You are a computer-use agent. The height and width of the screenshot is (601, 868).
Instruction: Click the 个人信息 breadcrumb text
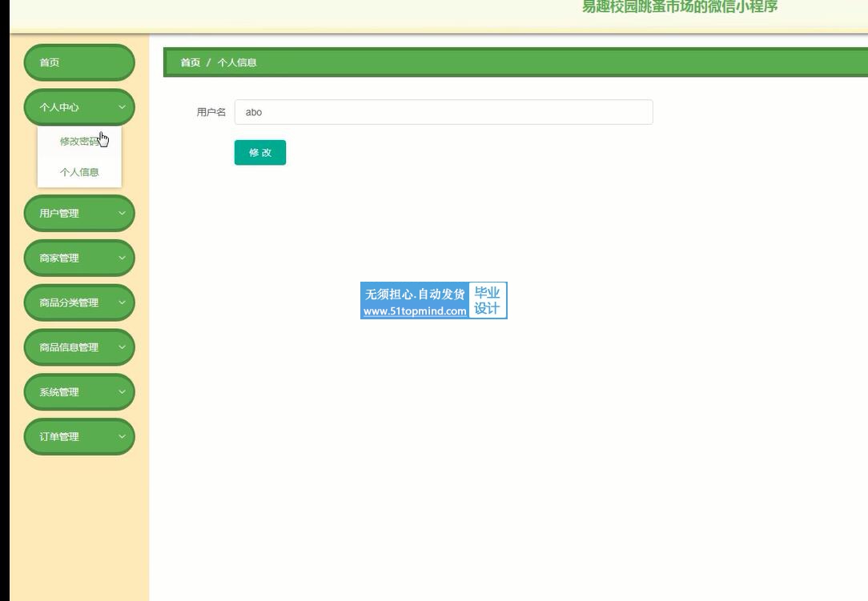pos(237,62)
